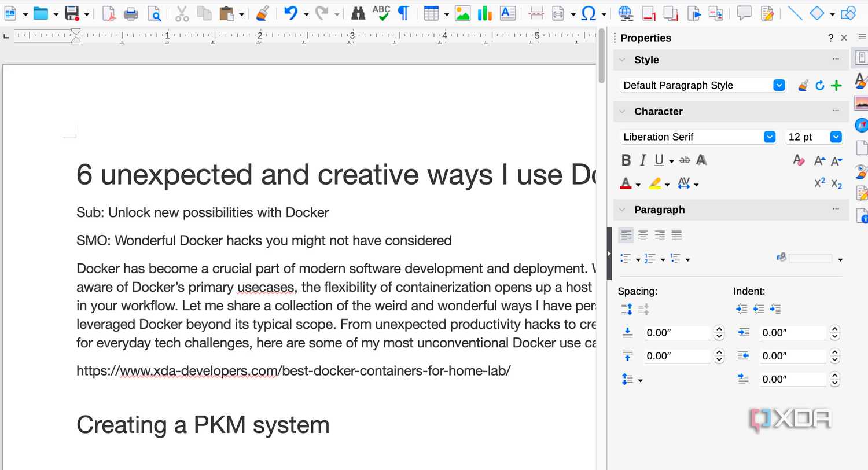Click the xda-developers.com URL in the document

coord(293,370)
